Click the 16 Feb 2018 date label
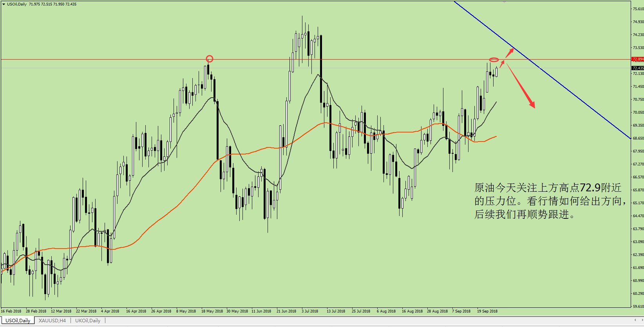Image resolution: width=644 pixels, height=327 pixels. (x=11, y=311)
